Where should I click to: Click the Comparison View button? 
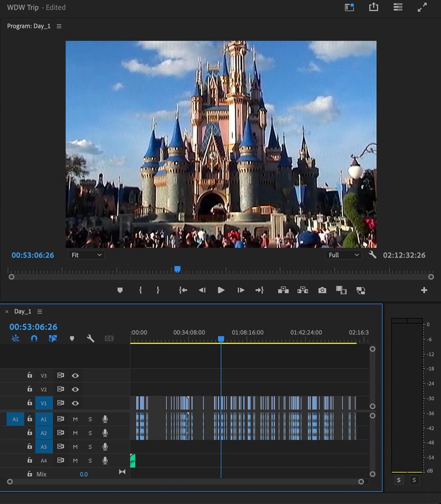click(x=341, y=290)
